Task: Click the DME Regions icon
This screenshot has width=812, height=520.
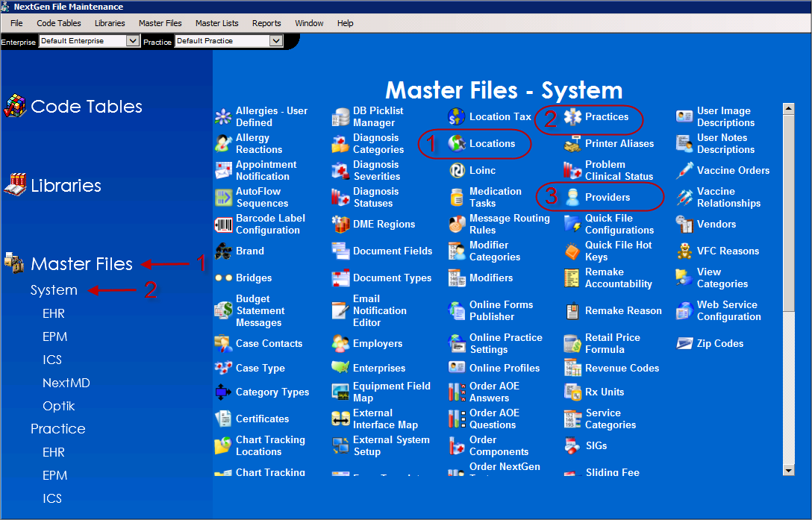Action: (x=341, y=225)
